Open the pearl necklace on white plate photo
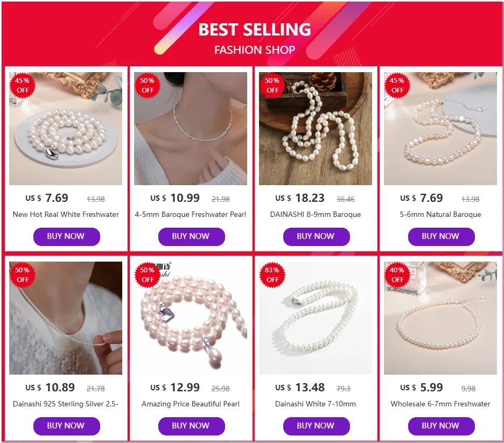Screen dimensions: 504x443 66,129
